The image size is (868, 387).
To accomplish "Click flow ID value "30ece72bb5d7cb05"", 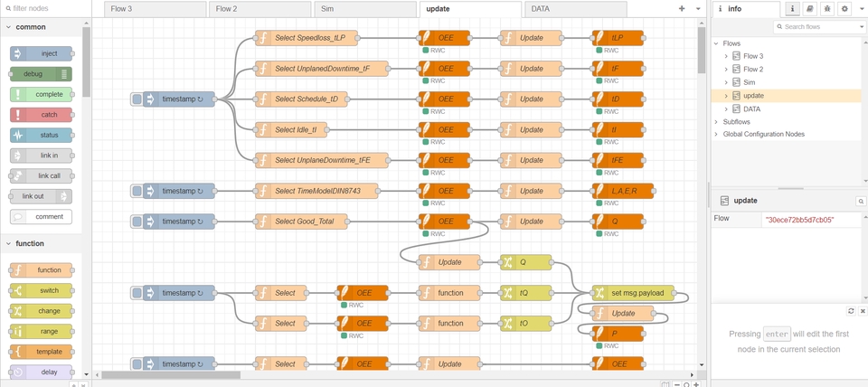I will tap(800, 220).
